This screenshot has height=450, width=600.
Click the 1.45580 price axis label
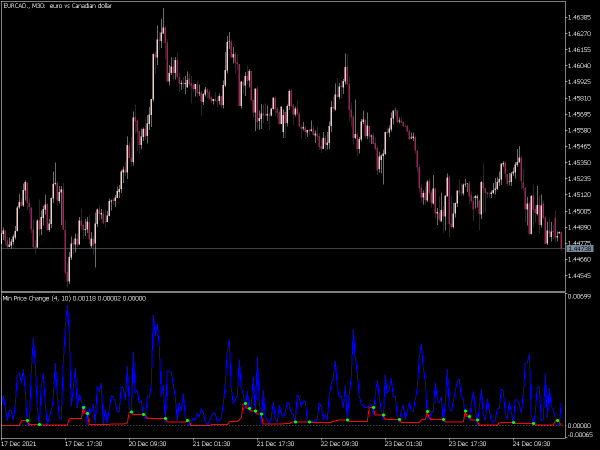pyautogui.click(x=579, y=130)
